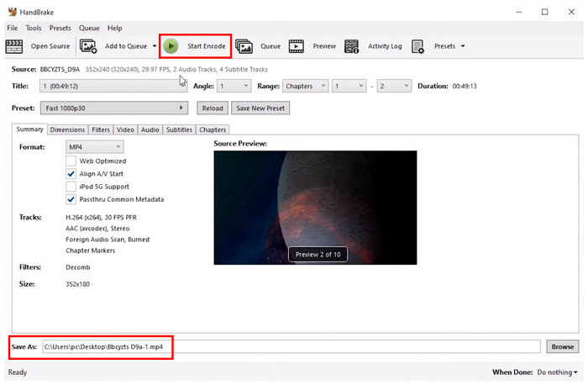
Task: Click the Save New Preset button
Action: 261,108
